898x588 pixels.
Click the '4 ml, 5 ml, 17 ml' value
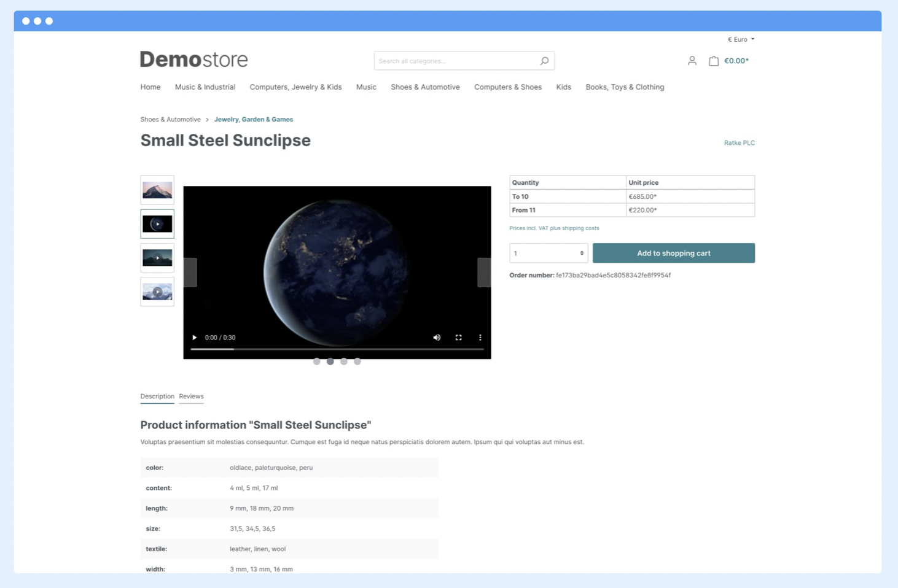tap(254, 488)
